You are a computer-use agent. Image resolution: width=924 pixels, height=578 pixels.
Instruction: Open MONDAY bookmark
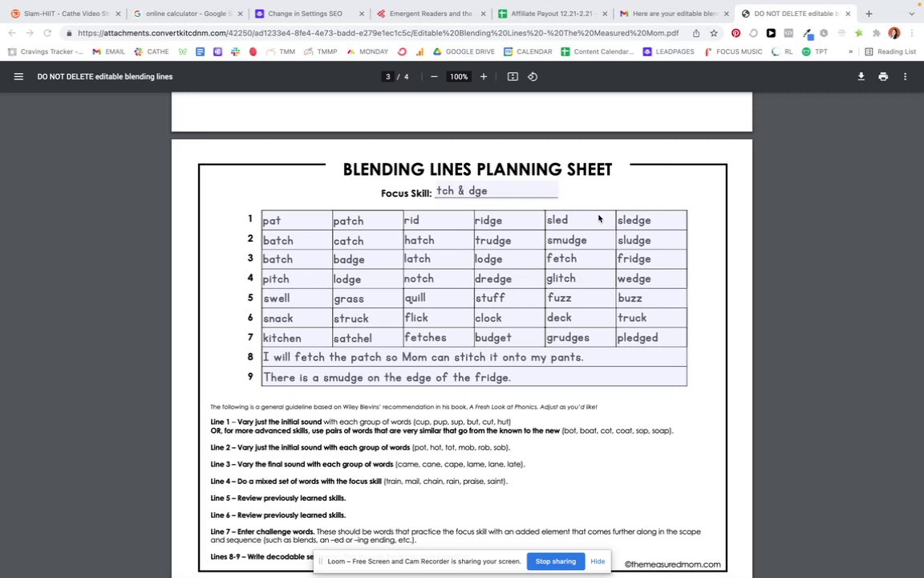tap(367, 52)
